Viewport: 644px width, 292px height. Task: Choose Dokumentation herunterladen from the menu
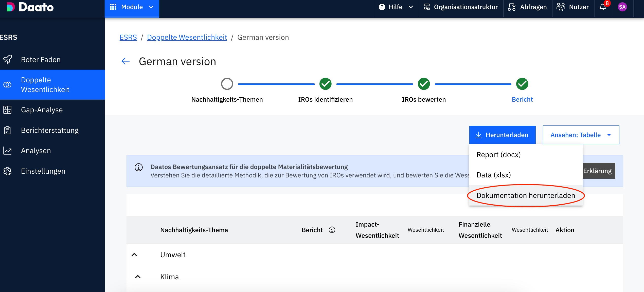[x=526, y=195]
